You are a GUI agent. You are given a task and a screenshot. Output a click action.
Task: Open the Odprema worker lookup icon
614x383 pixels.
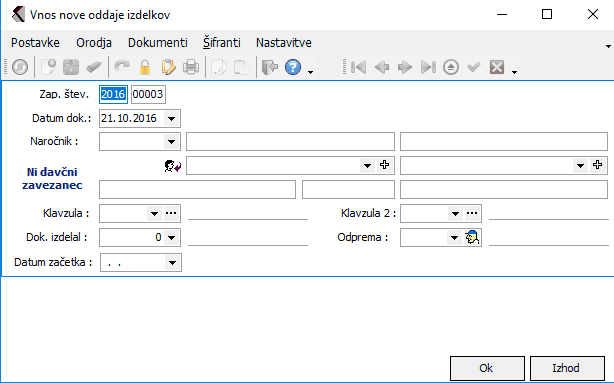[x=472, y=237]
